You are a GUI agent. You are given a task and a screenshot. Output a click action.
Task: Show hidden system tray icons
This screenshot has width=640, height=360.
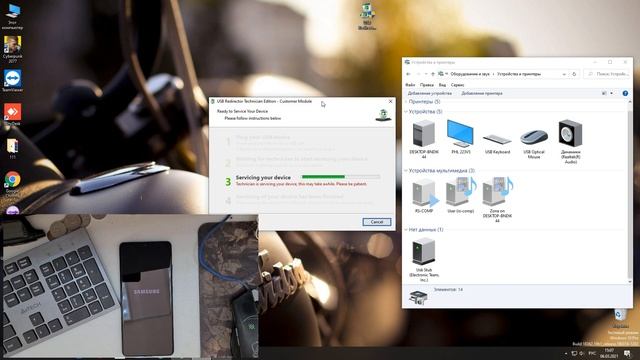click(x=566, y=353)
